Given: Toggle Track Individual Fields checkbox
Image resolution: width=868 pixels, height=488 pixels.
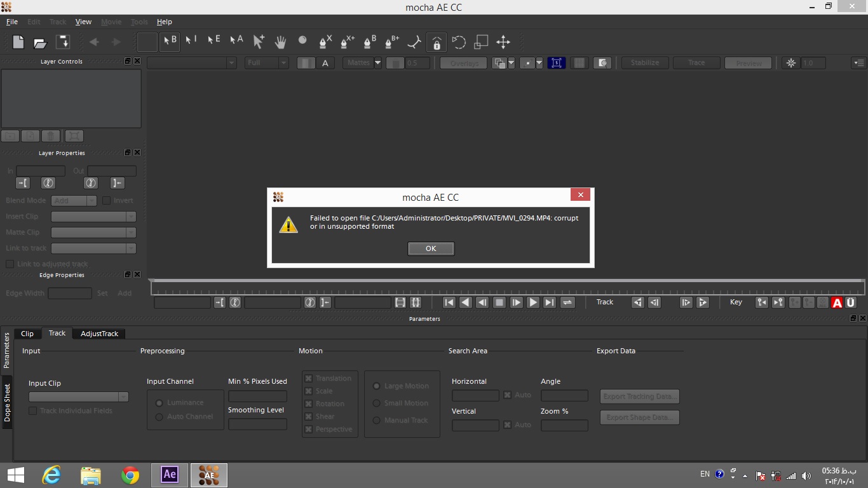Looking at the screenshot, I should click(x=32, y=410).
